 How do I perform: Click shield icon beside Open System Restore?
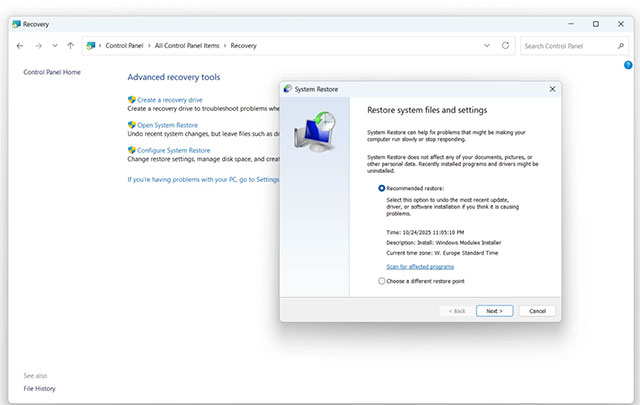click(131, 125)
